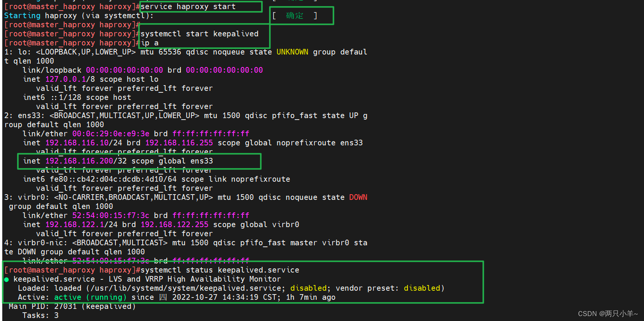The width and height of the screenshot is (644, 321).
Task: Select virtual IP '192.168.116.200'
Action: [79, 161]
